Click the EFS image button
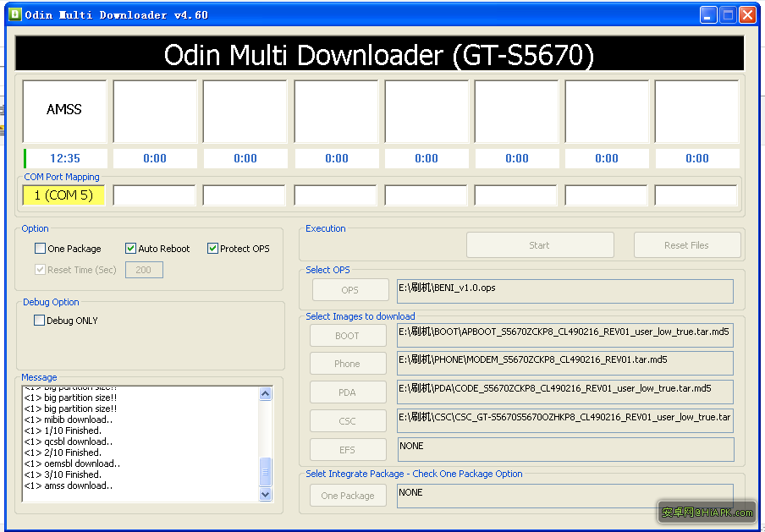 (x=347, y=449)
